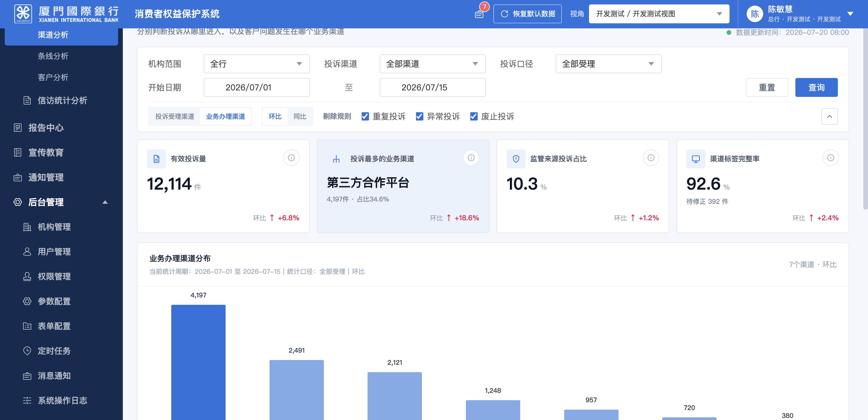Collapse the filter panel with chevron button
Screen dimensions: 868x420
pos(829,116)
